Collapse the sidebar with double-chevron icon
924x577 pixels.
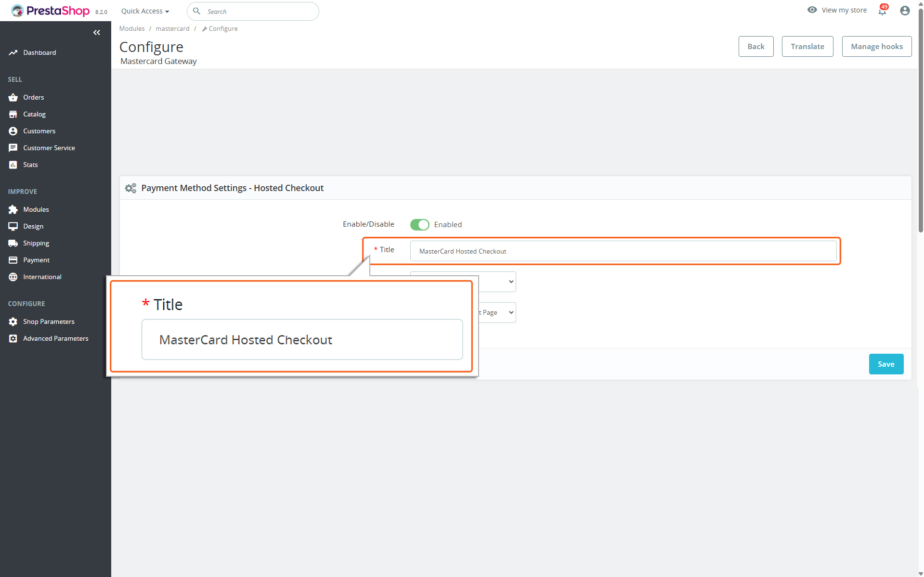coord(97,33)
